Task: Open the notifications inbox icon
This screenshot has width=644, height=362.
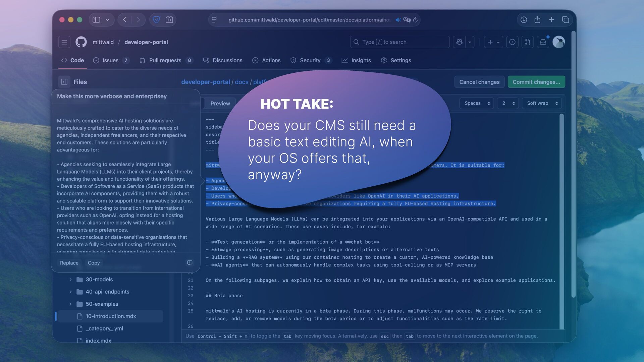Action: [543, 42]
